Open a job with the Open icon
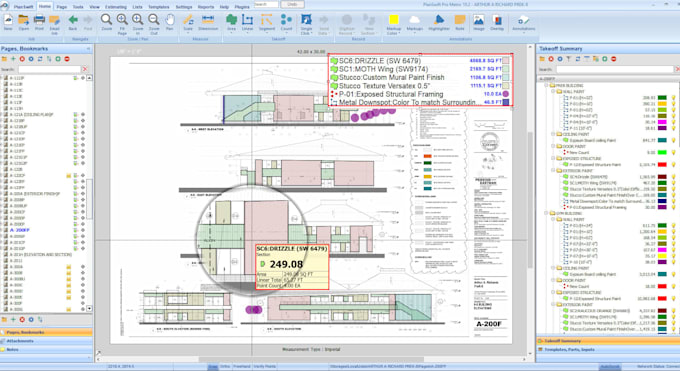Screen dimensions: 680x371 [23, 21]
